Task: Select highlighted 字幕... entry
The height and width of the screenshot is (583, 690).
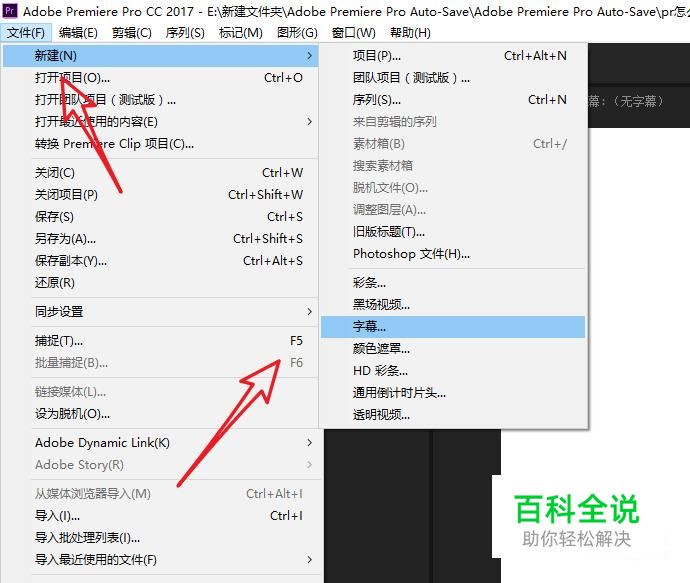Action: click(x=453, y=327)
